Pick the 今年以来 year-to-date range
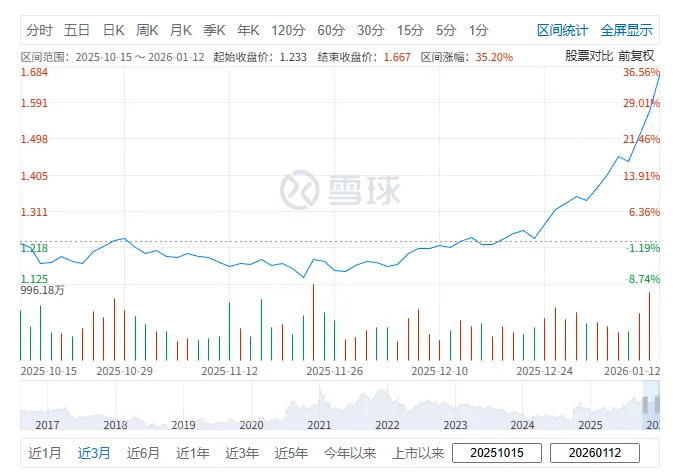The width and height of the screenshot is (679, 473). click(x=350, y=453)
